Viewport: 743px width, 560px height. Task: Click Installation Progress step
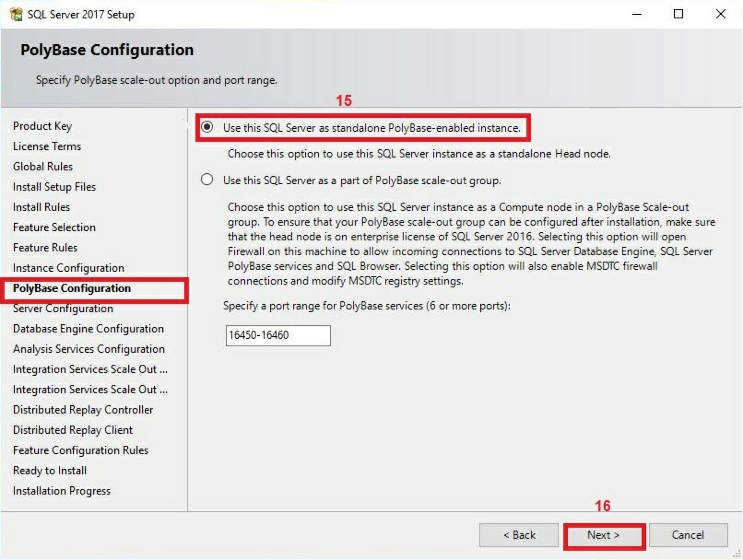(62, 491)
